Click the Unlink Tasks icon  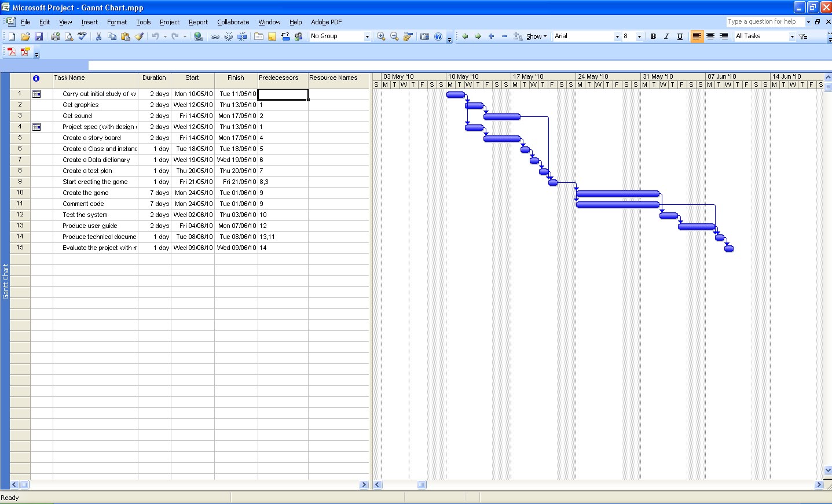point(228,36)
